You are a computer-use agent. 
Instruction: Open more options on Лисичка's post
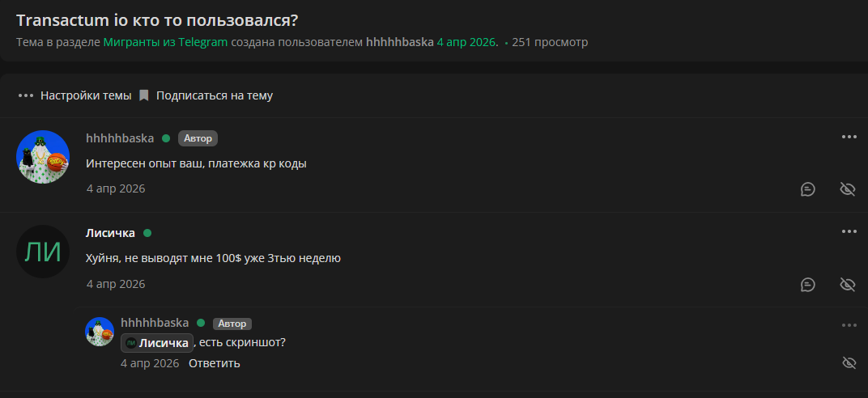point(849,231)
